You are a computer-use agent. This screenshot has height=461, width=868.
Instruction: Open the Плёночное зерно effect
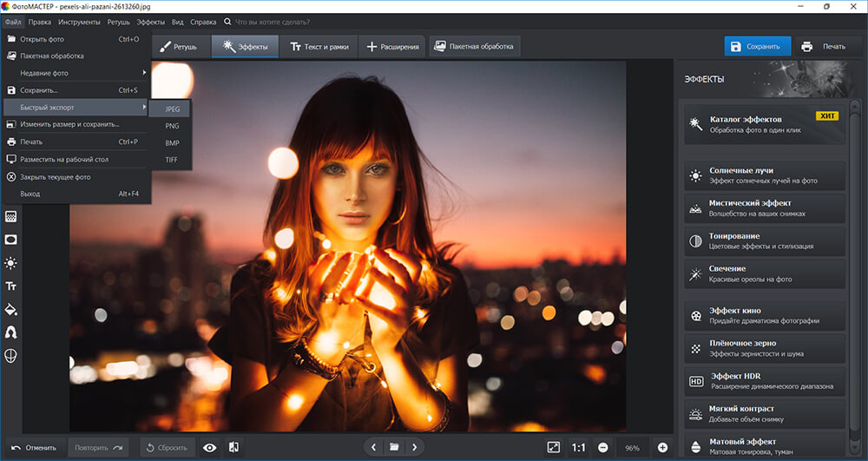pyautogui.click(x=765, y=348)
